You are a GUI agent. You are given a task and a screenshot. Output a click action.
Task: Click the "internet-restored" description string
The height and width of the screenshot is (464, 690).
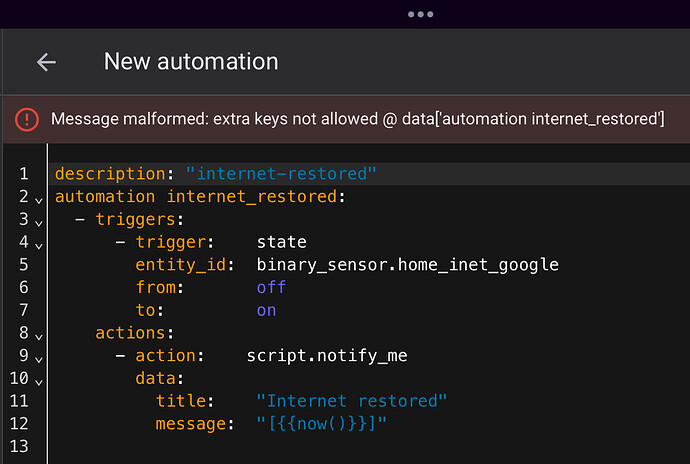point(281,174)
